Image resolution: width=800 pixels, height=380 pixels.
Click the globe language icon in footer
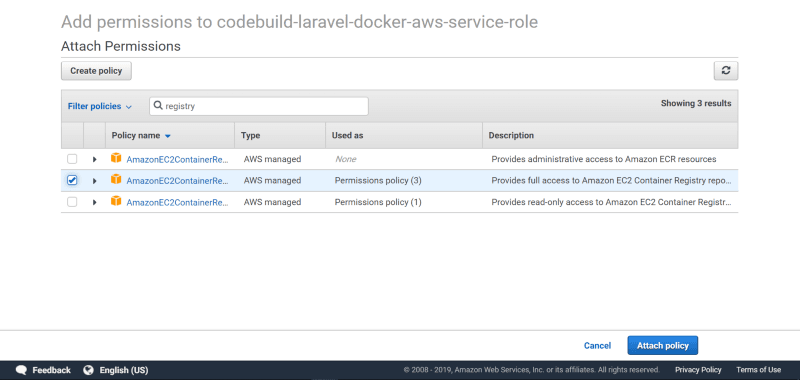click(x=89, y=370)
